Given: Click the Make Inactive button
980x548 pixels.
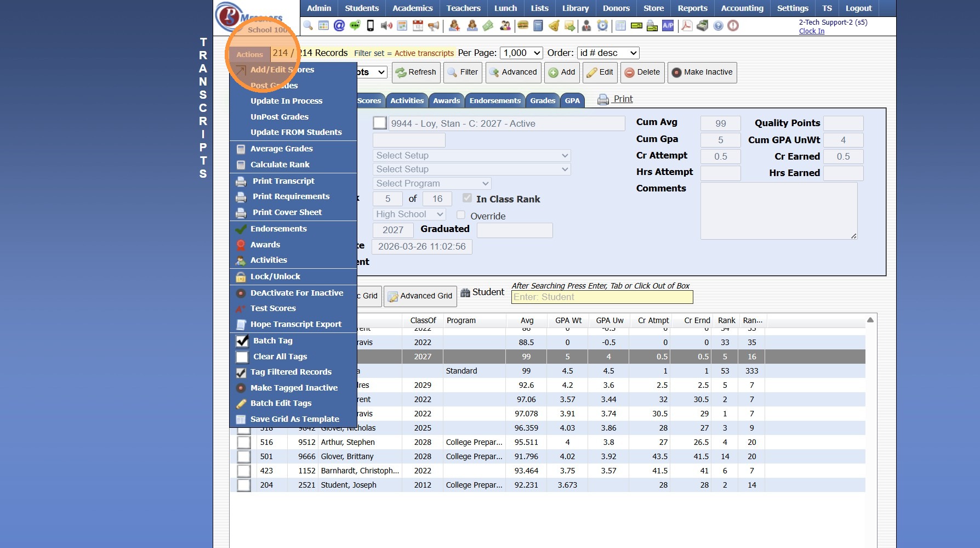Looking at the screenshot, I should (x=702, y=72).
